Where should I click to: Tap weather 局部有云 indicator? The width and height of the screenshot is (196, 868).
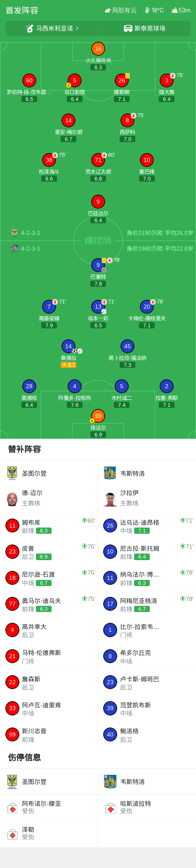pos(120,10)
